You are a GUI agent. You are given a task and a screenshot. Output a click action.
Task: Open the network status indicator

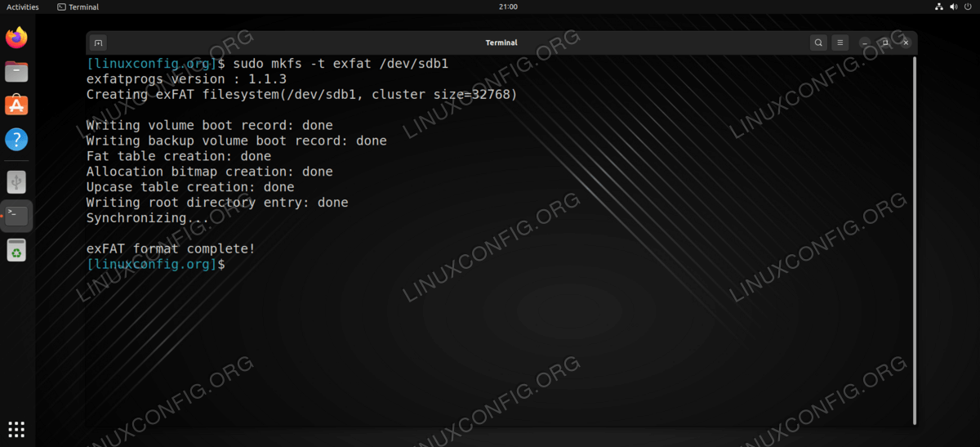point(939,7)
